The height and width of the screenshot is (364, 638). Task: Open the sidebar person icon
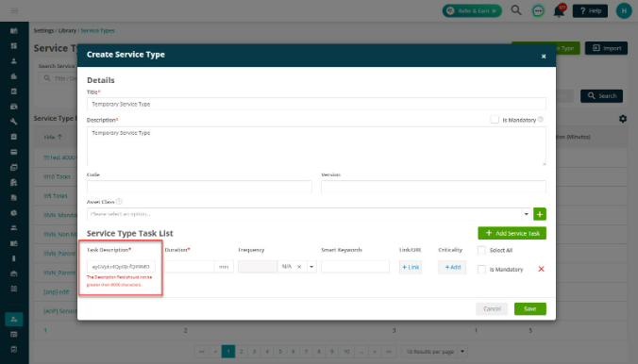pyautogui.click(x=14, y=61)
